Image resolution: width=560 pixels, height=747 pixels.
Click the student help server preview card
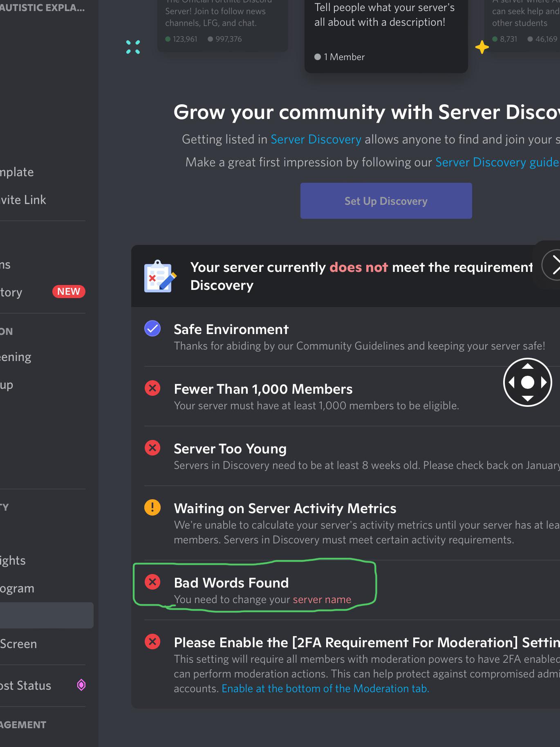coord(522,25)
